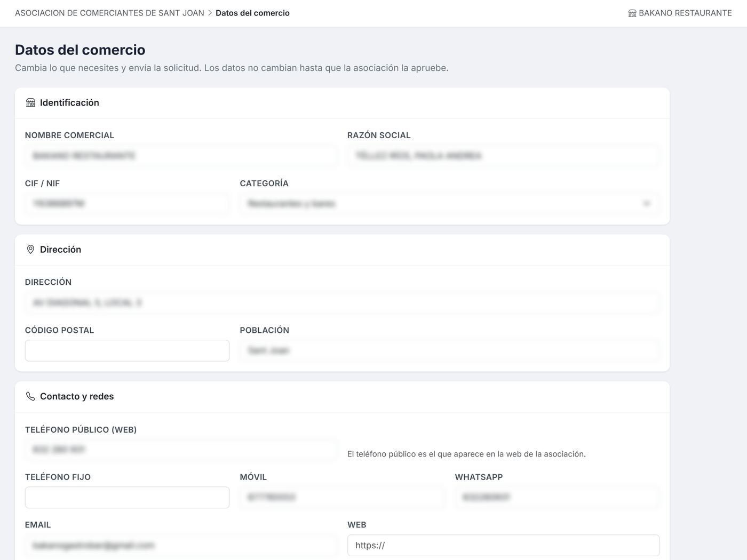Open the Categoría dropdown
The width and height of the screenshot is (747, 560).
tap(450, 204)
